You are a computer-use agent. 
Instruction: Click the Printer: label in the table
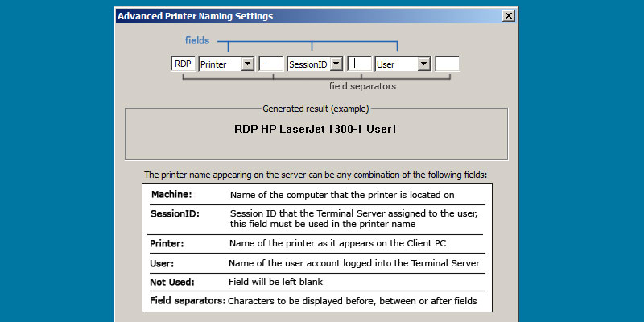click(169, 243)
